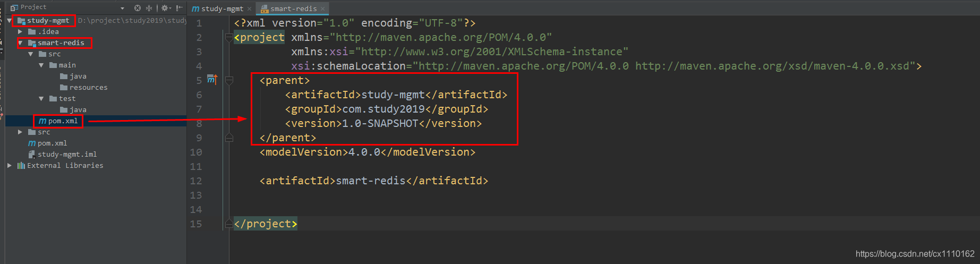This screenshot has height=264, width=980.
Task: Click line number 12 in gutter
Action: pos(196,181)
